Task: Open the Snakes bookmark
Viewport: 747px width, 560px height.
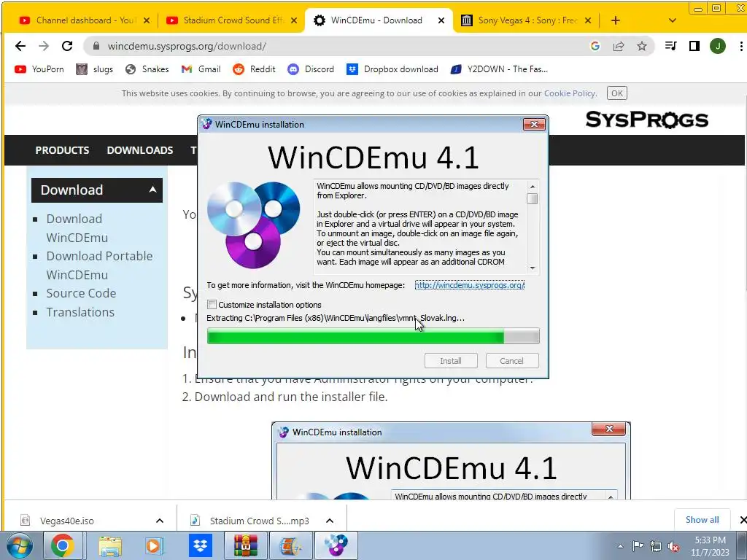Action: 147,69
